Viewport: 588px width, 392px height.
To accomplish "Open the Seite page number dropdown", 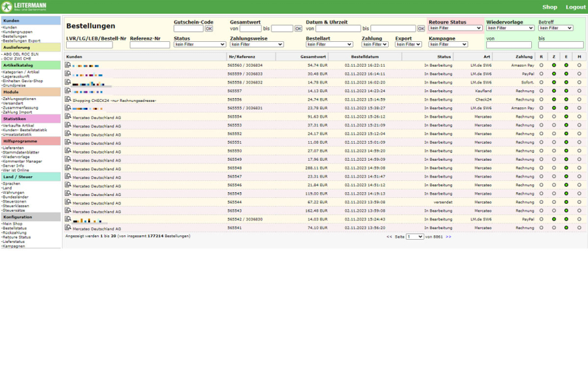I will point(415,237).
